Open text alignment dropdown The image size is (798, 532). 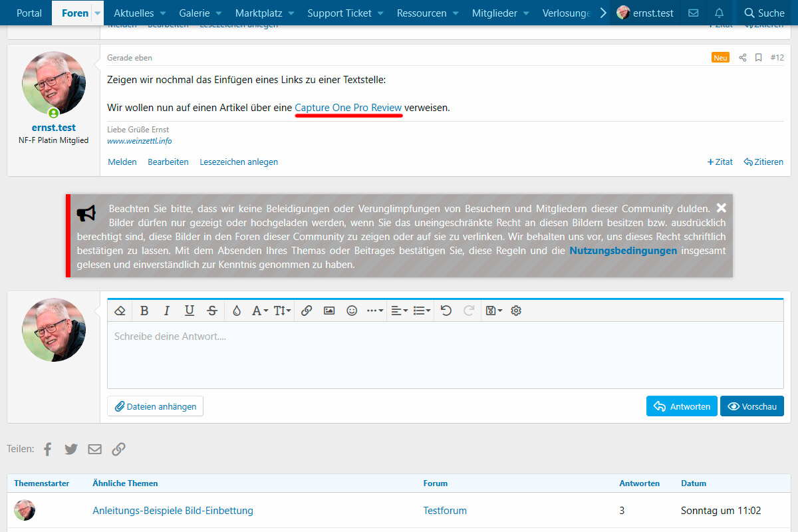[x=399, y=311]
